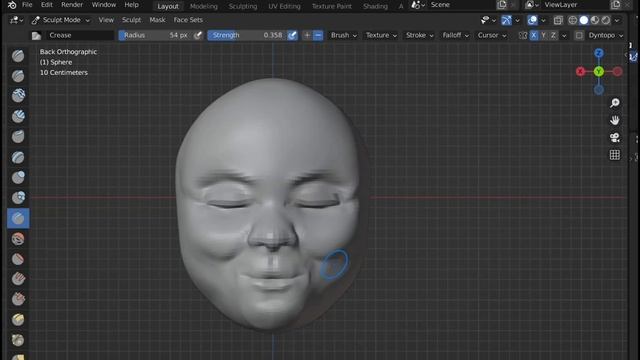The image size is (640, 360).
Task: Open the Face Sets menu
Action: (188, 20)
